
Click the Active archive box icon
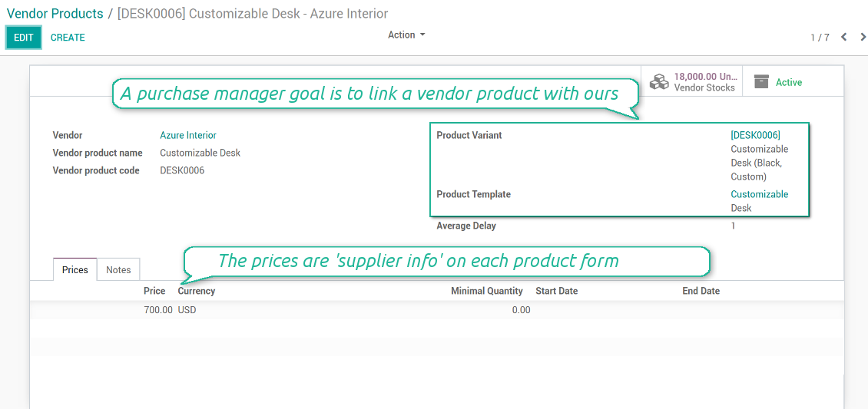click(761, 82)
